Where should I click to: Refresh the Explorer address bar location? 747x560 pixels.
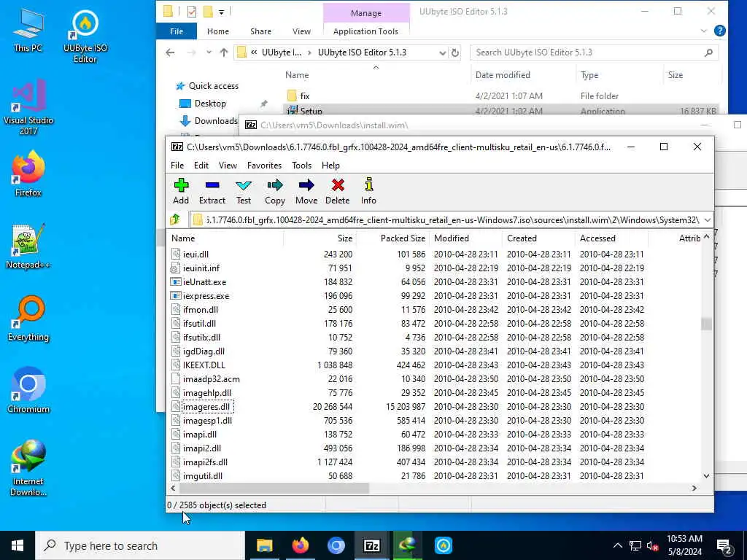point(455,52)
